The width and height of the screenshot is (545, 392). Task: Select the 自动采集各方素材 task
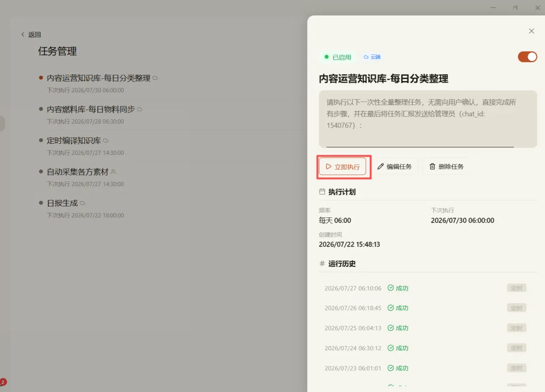coord(78,172)
